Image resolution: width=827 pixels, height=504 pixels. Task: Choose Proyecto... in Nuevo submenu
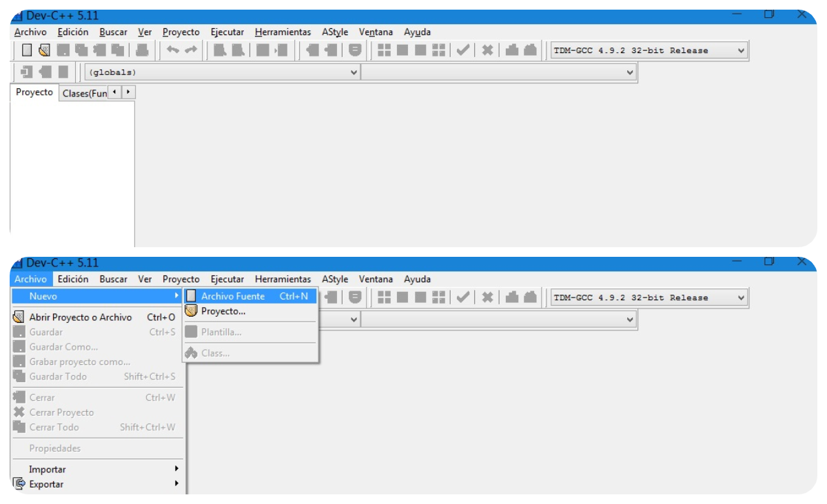250,311
